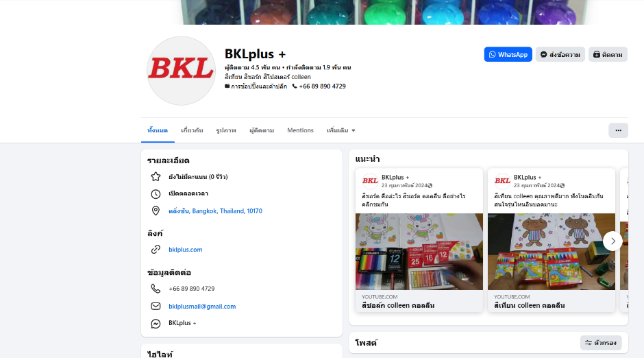Expand the เพิ่มเติม dropdown

point(340,130)
